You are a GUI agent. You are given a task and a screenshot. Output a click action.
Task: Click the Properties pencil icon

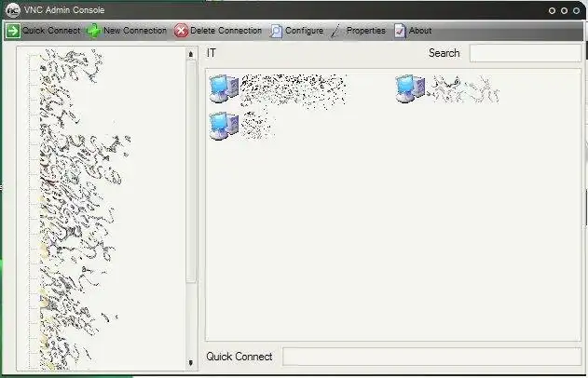coord(336,31)
